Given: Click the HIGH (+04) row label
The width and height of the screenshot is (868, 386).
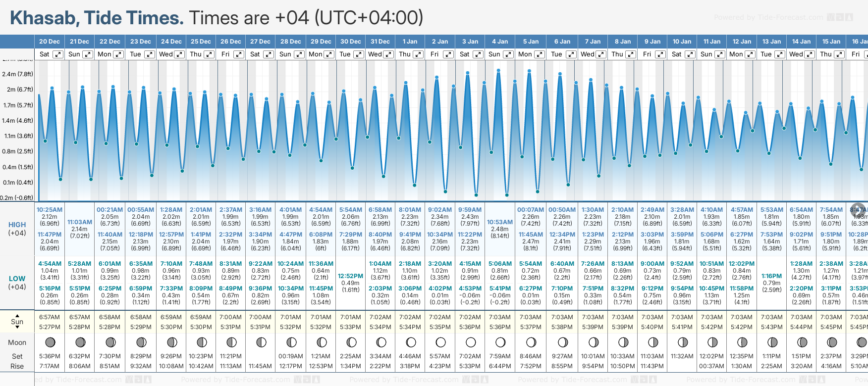Looking at the screenshot, I should click(x=17, y=229).
